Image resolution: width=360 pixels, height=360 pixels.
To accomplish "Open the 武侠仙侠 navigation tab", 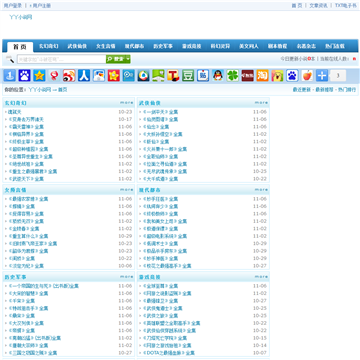I will point(77,46).
